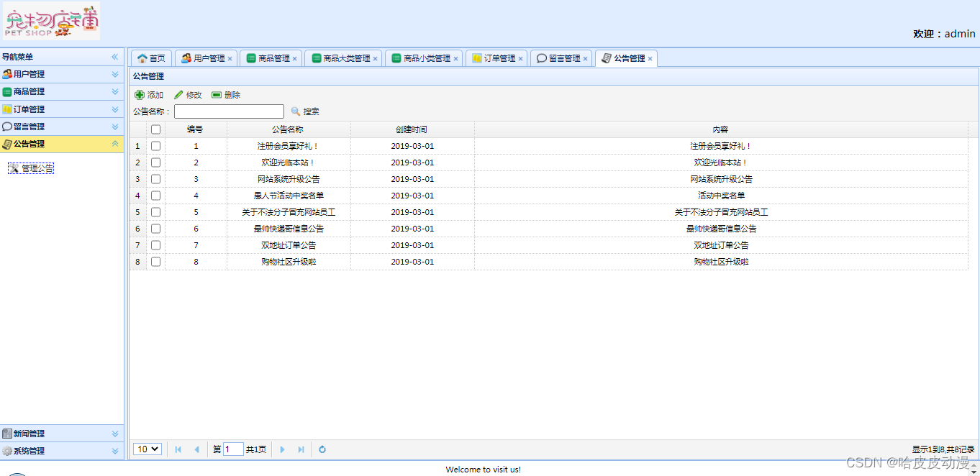Close the 商品管理 tab
This screenshot has width=980, height=476.
tap(295, 59)
